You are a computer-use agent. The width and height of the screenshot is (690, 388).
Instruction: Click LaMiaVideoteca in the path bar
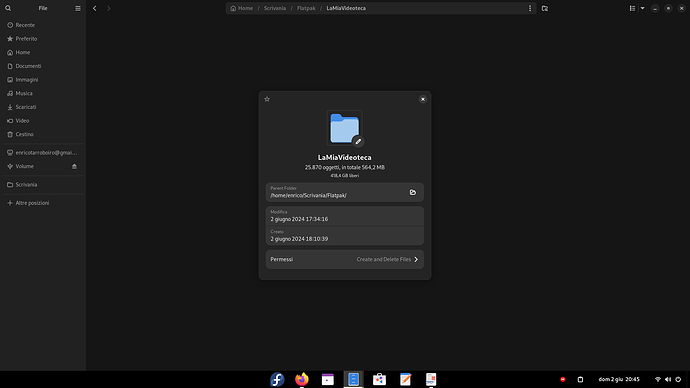pos(346,8)
